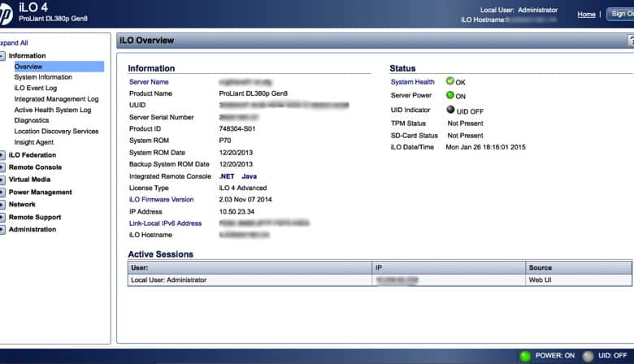The width and height of the screenshot is (634, 364).
Task: Launch .NET Integrated Remote Console
Action: 227,176
